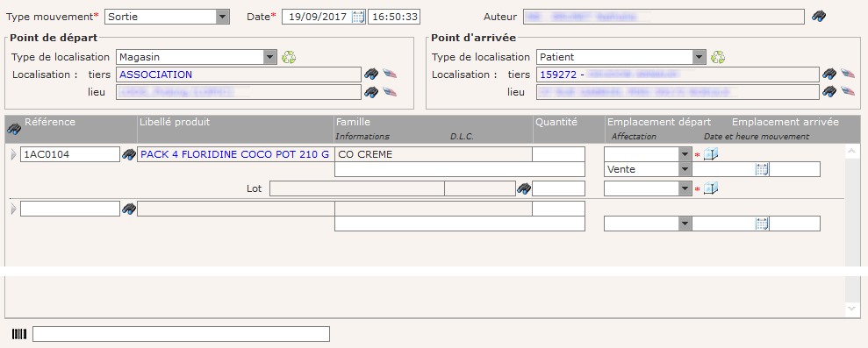868x348 pixels.
Task: Clear the departure lieu with the eraser icon
Action: 389,92
